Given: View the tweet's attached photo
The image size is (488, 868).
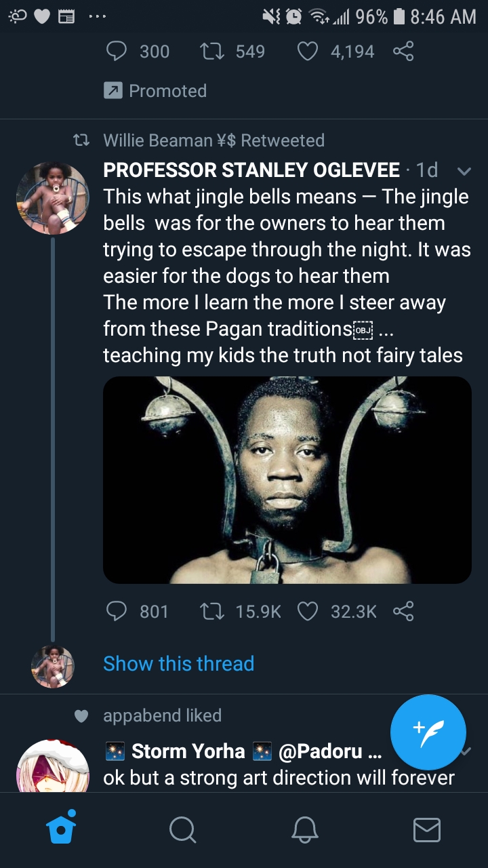Looking at the screenshot, I should click(x=287, y=480).
